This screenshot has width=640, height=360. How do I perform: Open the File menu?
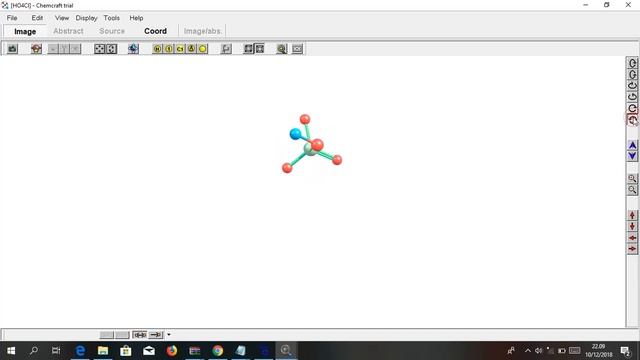12,18
